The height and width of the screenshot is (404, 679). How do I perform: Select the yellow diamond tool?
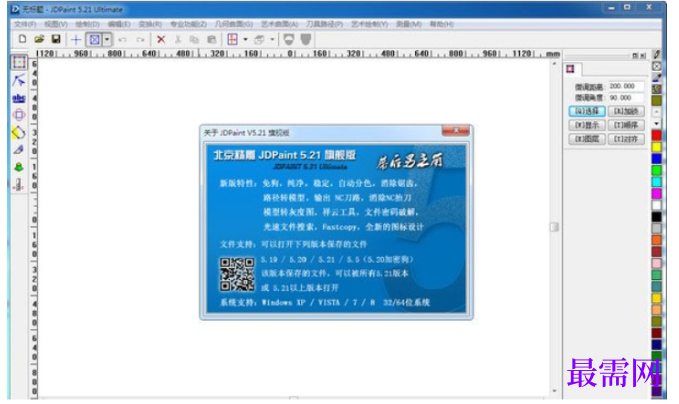(19, 133)
